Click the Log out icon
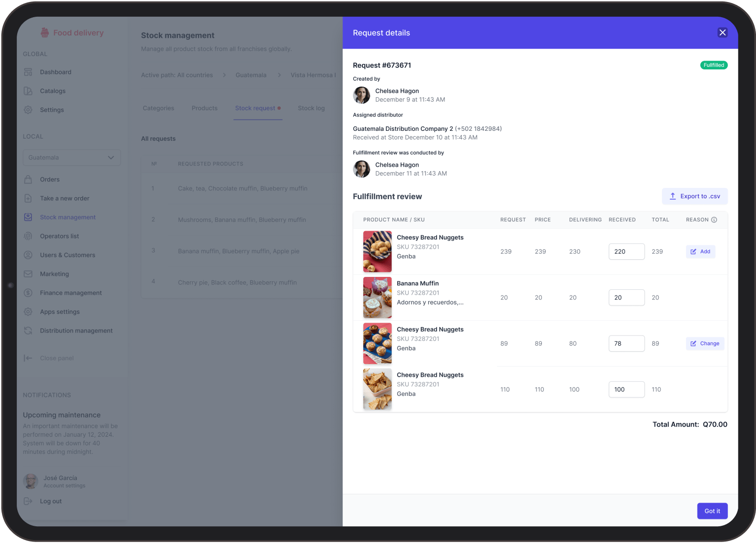 (28, 501)
